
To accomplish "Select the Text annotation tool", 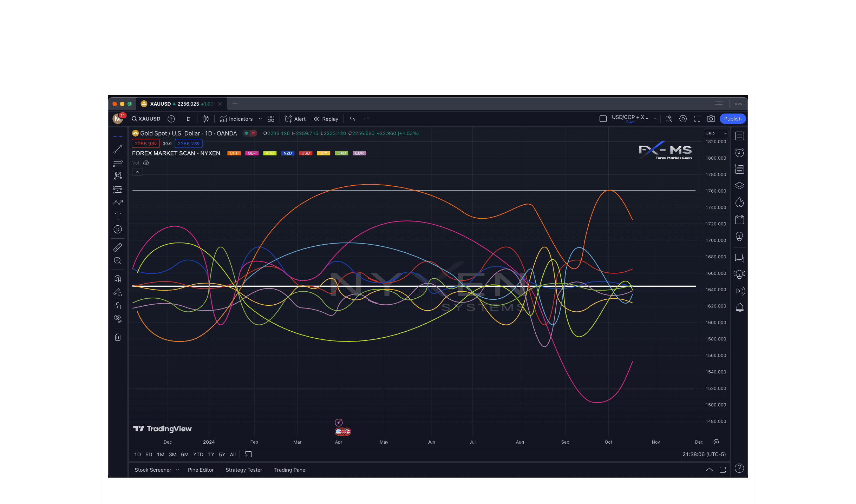I will (x=118, y=216).
